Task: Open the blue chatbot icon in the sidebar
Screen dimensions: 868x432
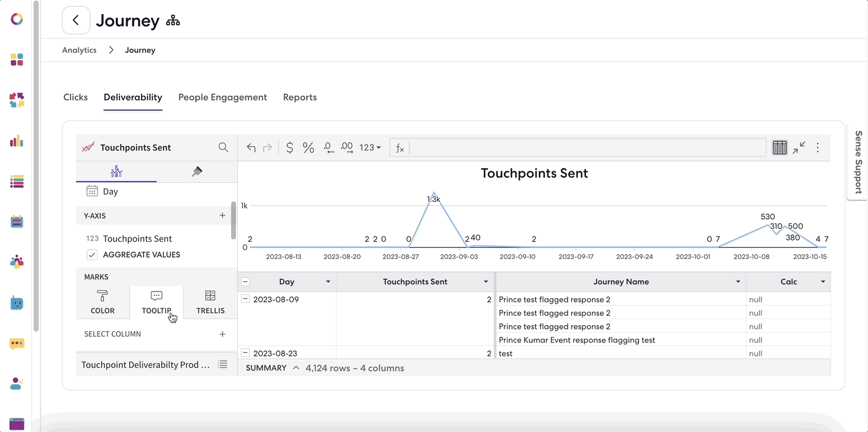Action: point(17,303)
